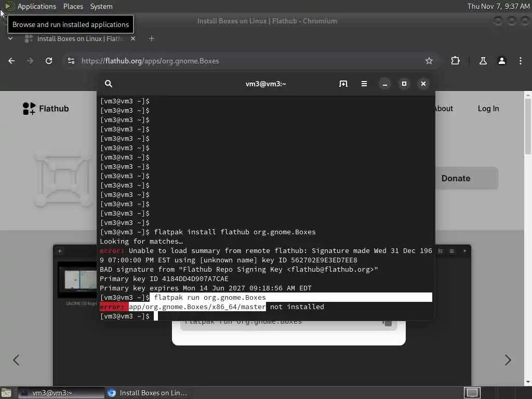
Task: Click the Boxes app icon on Flathub
Action: pos(62,179)
